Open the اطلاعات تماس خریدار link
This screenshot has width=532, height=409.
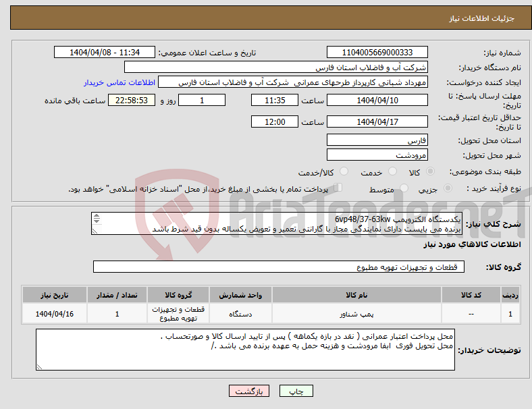point(119,82)
